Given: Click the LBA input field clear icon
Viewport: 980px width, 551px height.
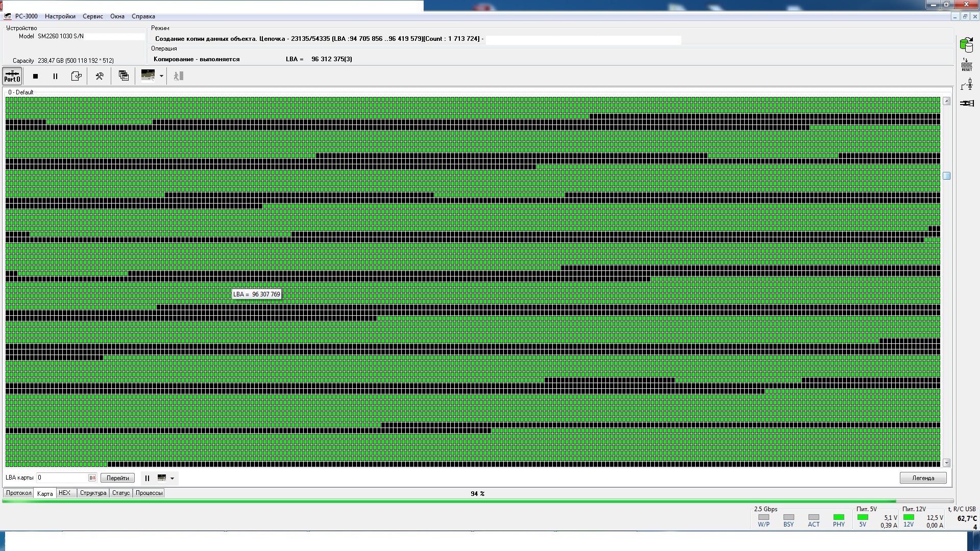Looking at the screenshot, I should [92, 478].
